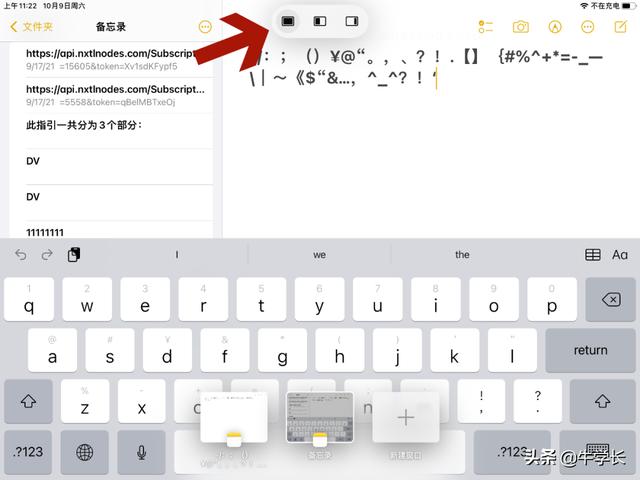
Task: Tap the i key
Action: pyautogui.click(x=436, y=300)
